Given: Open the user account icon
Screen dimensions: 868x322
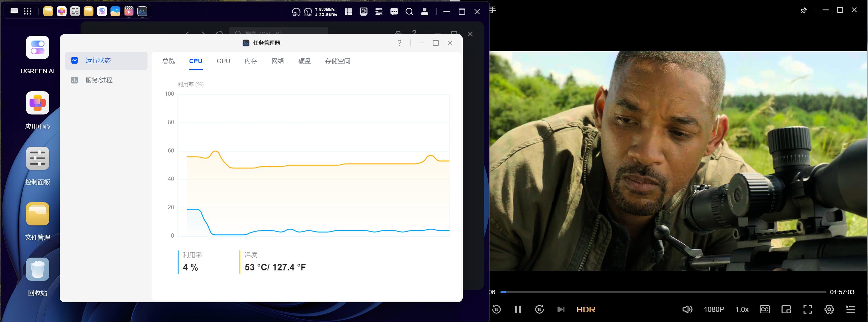Looking at the screenshot, I should pyautogui.click(x=425, y=12).
